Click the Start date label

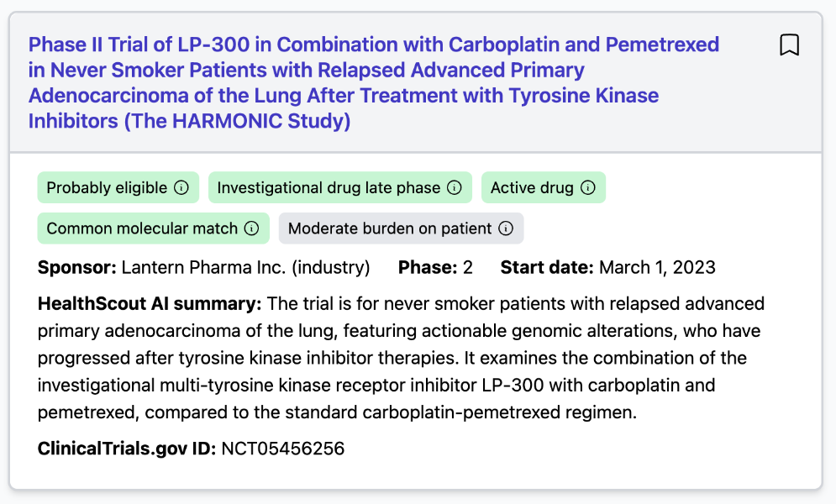pyautogui.click(x=547, y=268)
